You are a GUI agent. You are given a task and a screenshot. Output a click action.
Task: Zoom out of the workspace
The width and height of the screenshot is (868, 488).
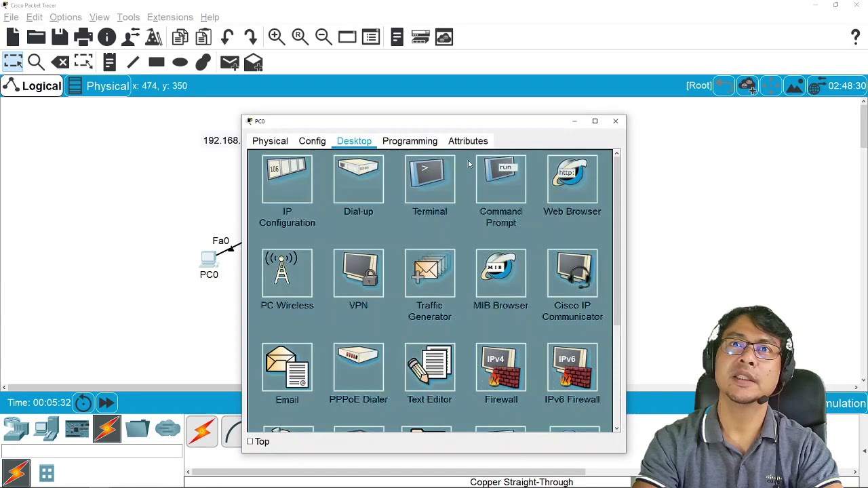point(323,37)
